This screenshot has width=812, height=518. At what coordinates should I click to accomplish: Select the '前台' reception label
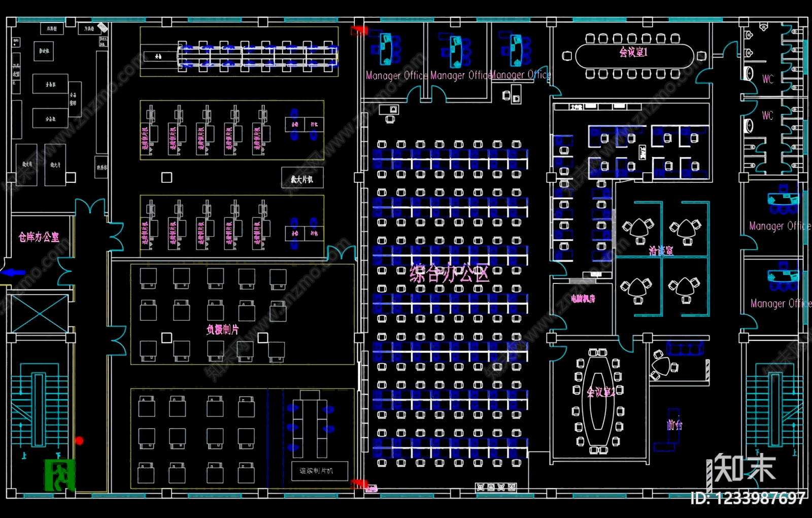tap(674, 425)
